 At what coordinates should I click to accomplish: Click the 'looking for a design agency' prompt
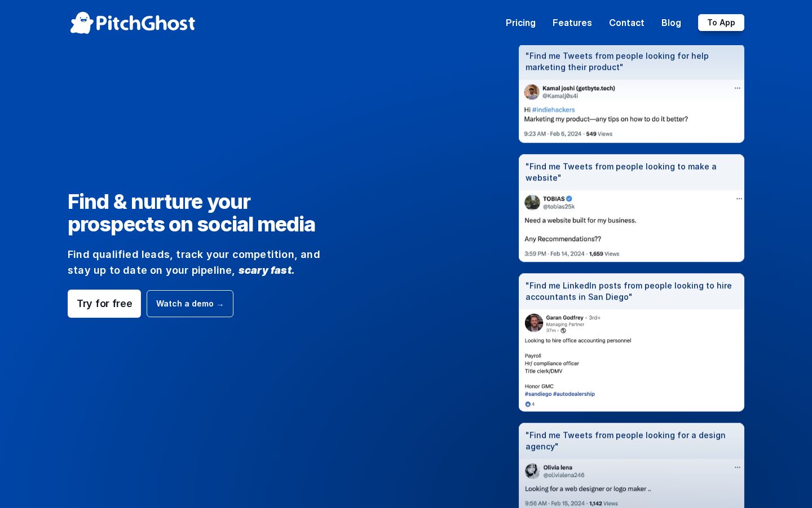[625, 441]
